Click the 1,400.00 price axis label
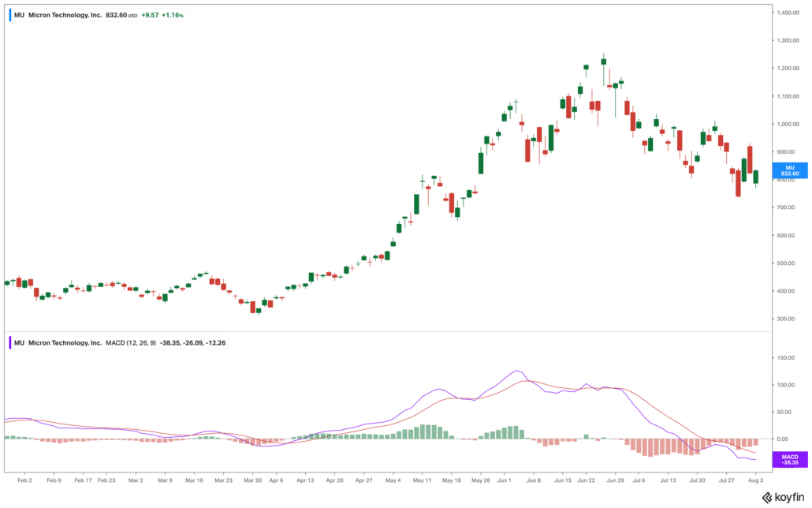Screen dimensions: 812x508 (788, 13)
